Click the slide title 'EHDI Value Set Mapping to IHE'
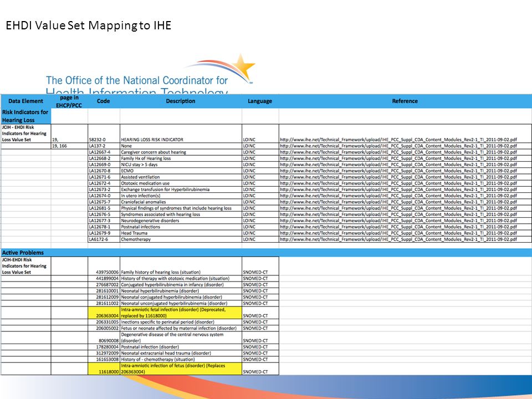Screen dimensions: 532x399 click(x=89, y=25)
